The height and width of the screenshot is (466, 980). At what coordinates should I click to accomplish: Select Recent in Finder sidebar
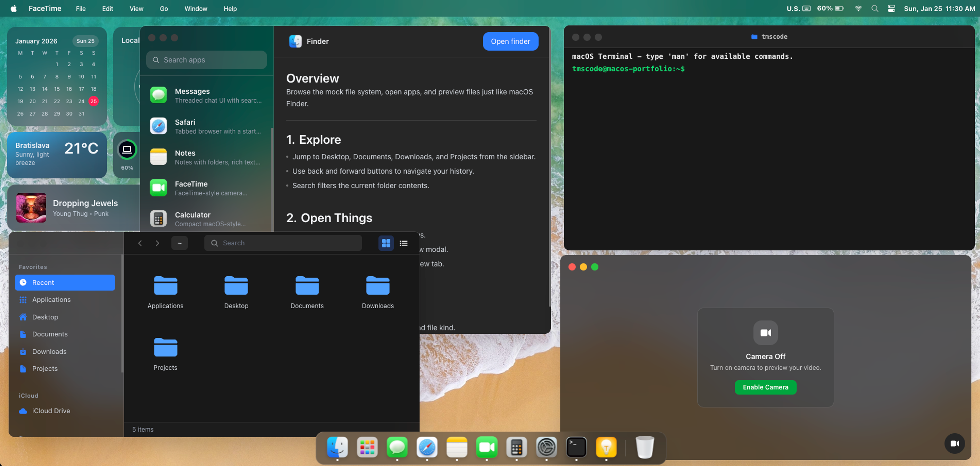(x=65, y=282)
